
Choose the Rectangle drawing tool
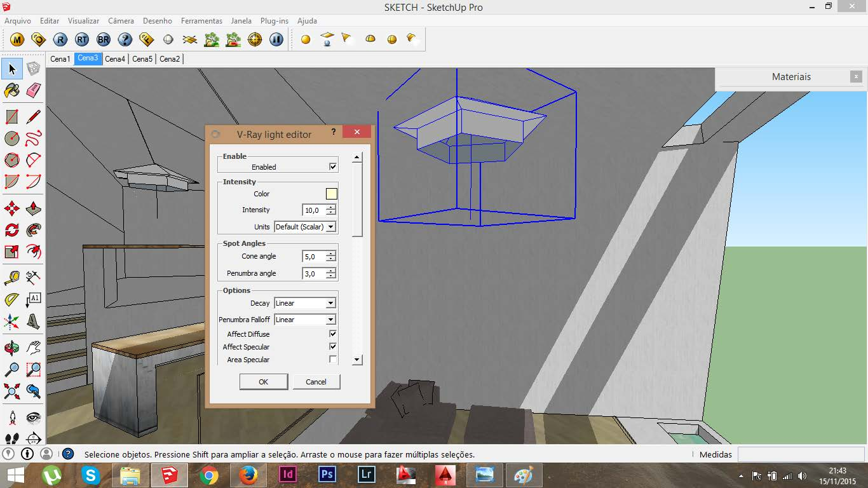(12, 117)
